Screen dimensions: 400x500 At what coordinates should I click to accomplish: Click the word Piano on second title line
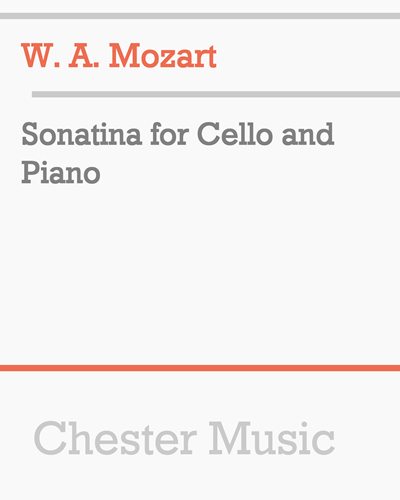pyautogui.click(x=61, y=172)
